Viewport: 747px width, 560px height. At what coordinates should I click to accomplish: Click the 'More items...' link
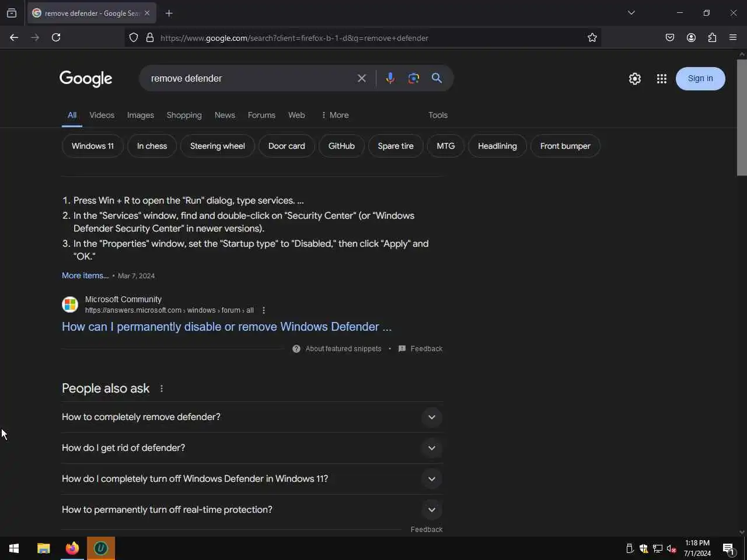[x=85, y=275]
